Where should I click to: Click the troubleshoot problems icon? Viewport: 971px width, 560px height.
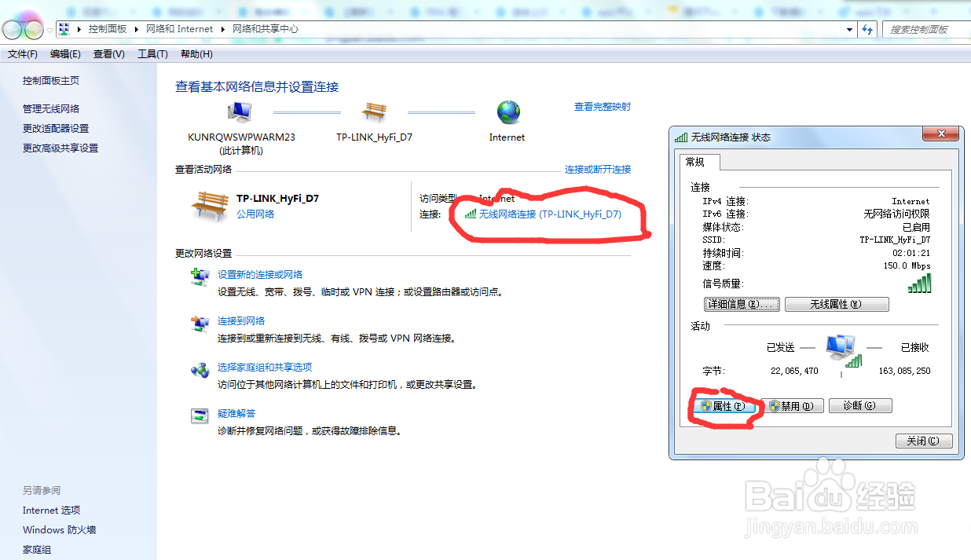[x=200, y=416]
